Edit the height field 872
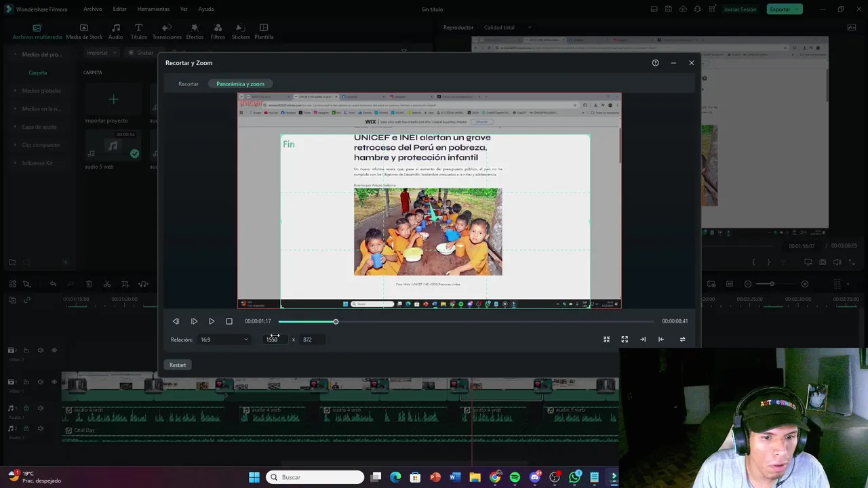Viewport: 868px width, 488px height. [x=311, y=340]
